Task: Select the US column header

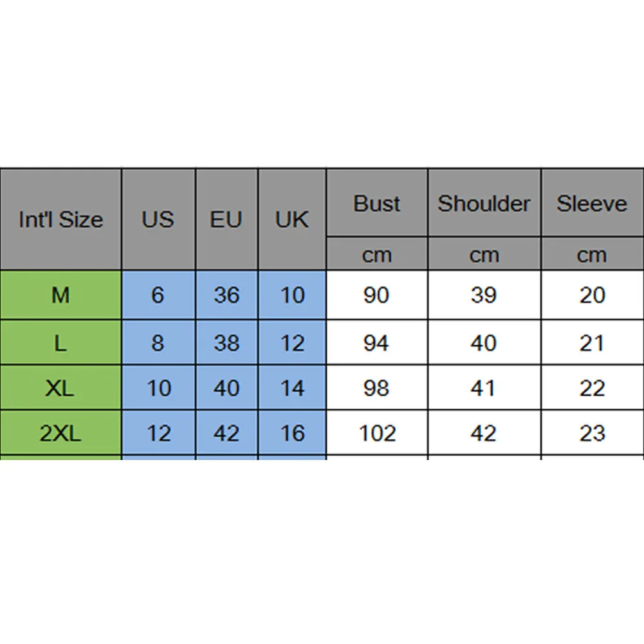Action: (x=158, y=219)
